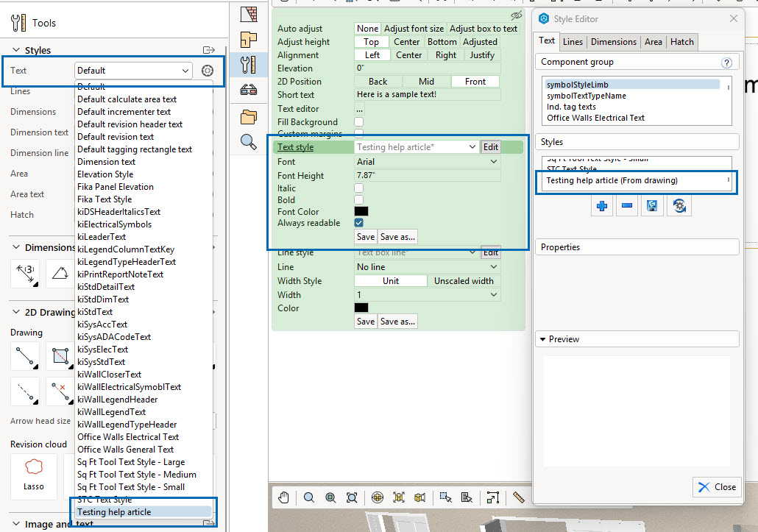This screenshot has height=532, width=758.
Task: Toggle the Bold checkbox
Action: (358, 200)
